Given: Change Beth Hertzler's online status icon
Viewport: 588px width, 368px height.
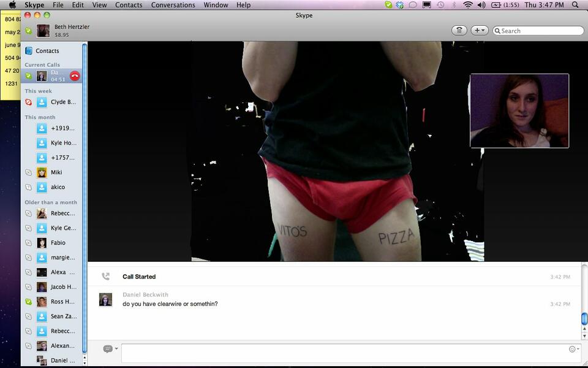Looking at the screenshot, I should click(x=28, y=31).
